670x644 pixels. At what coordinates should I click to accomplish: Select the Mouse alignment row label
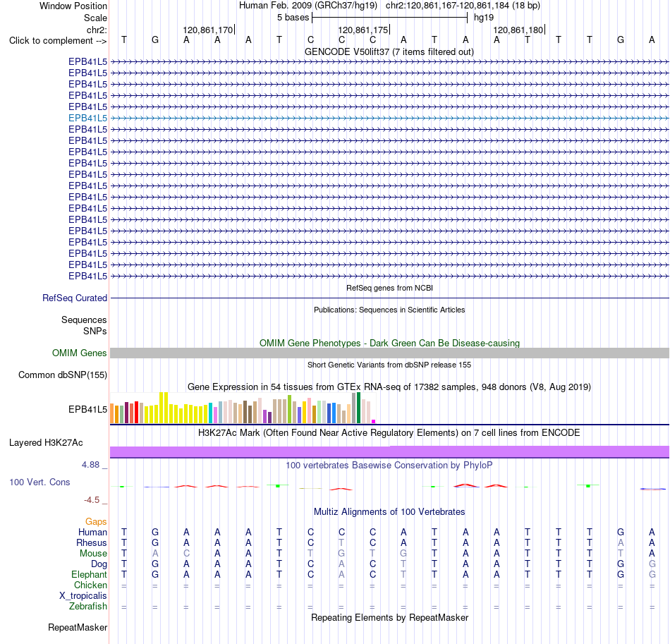click(93, 554)
